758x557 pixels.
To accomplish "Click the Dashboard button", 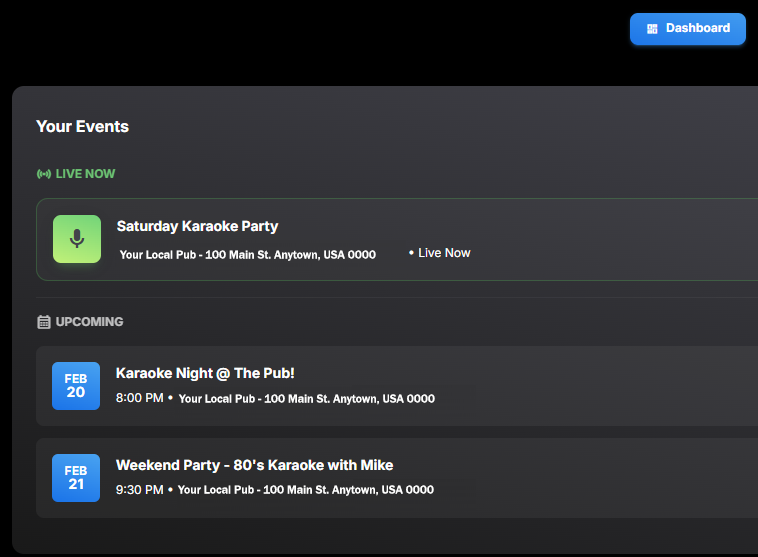I will [687, 29].
